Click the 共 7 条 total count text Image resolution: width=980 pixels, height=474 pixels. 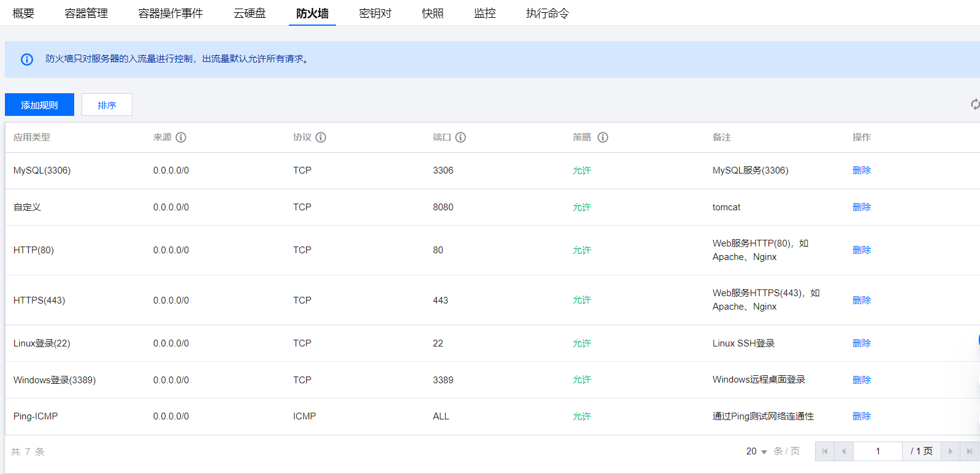click(28, 452)
